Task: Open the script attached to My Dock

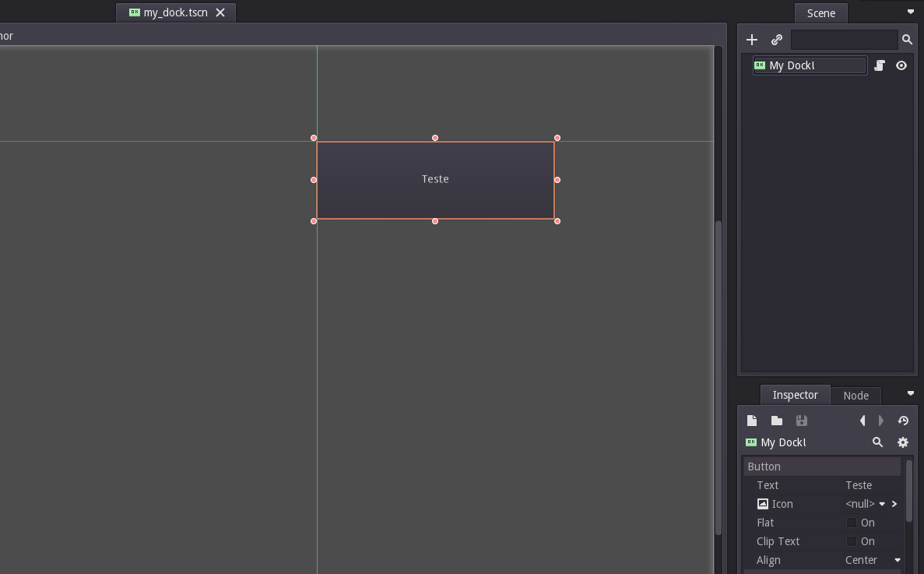Action: 879,65
